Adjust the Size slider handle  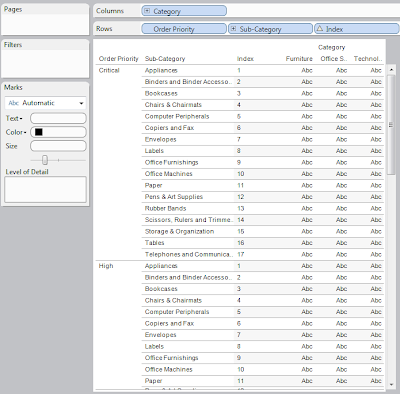(x=45, y=160)
